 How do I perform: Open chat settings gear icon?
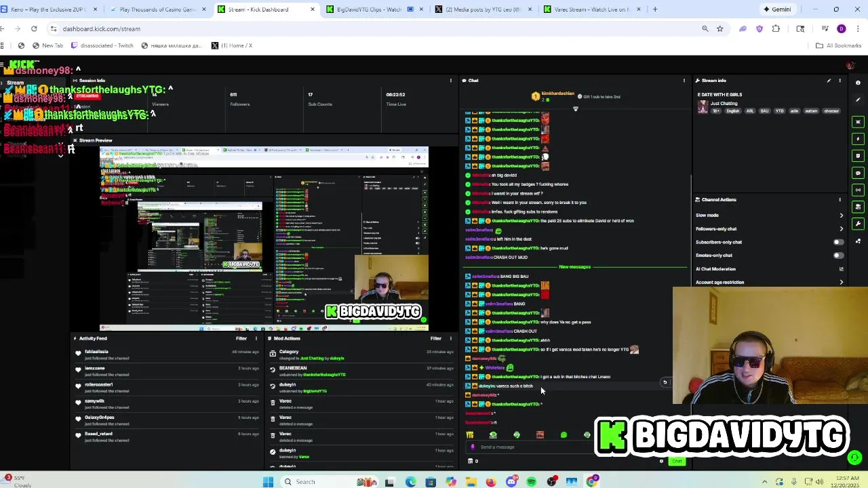pyautogui.click(x=661, y=461)
